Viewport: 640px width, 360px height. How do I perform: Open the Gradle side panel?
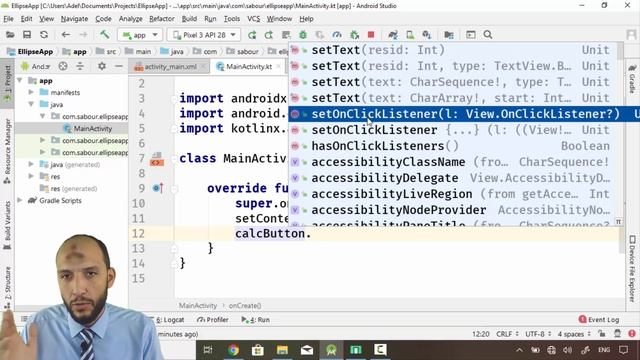coord(632,79)
